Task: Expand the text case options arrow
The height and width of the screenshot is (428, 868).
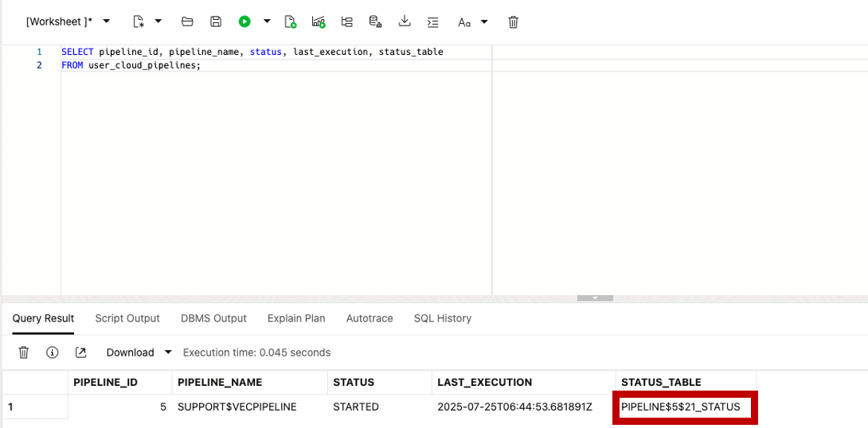Action: pyautogui.click(x=484, y=21)
